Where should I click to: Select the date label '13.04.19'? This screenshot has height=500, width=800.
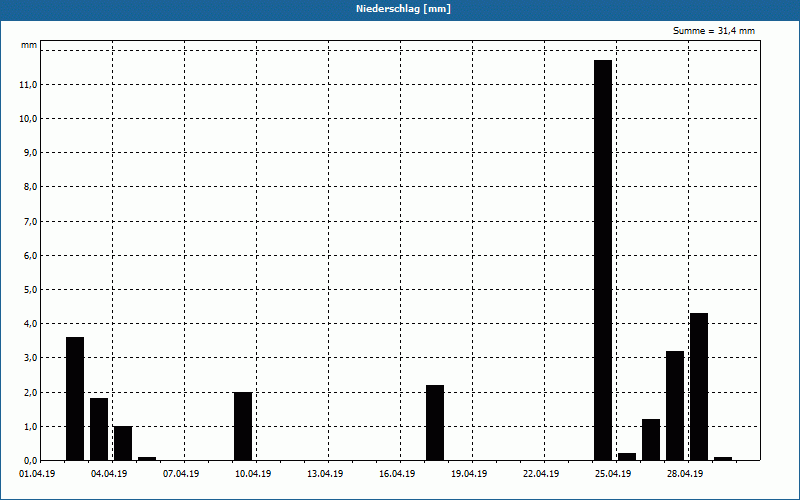(325, 474)
